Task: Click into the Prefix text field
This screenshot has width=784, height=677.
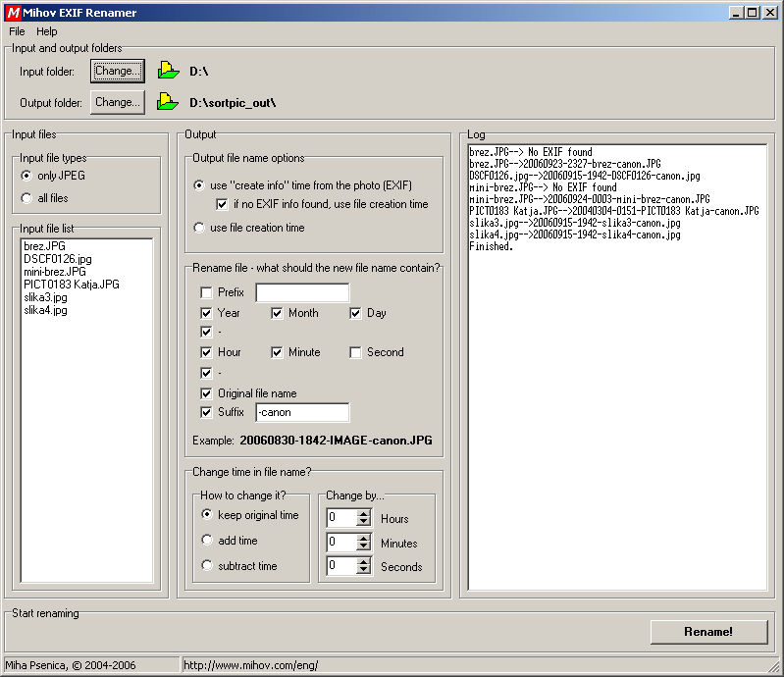Action: tap(301, 292)
